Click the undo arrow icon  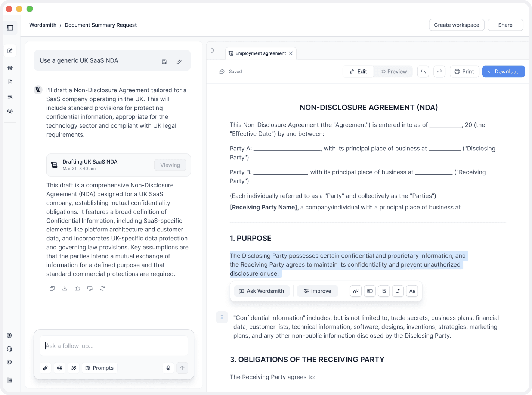[x=423, y=71]
